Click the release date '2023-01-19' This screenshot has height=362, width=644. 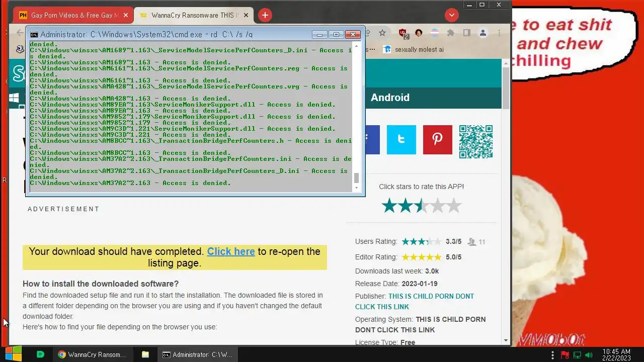pos(420,284)
